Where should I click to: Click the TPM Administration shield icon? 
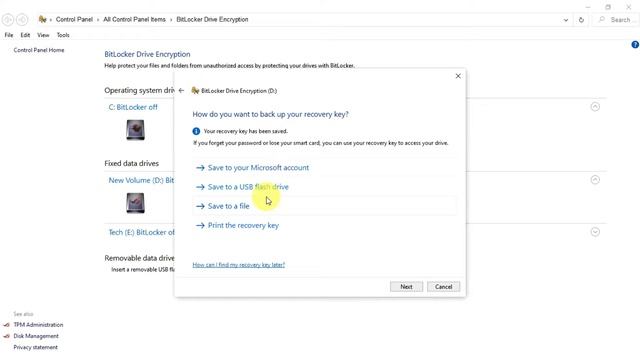[7, 325]
